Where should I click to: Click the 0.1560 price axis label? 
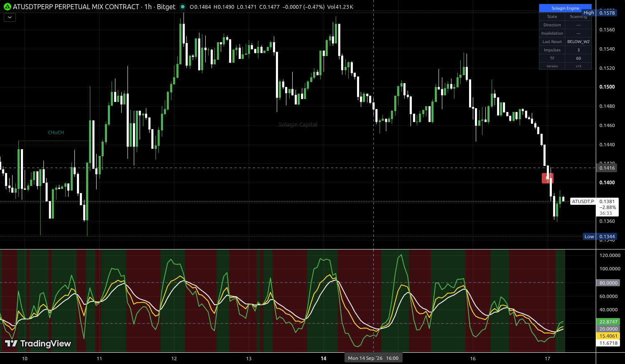coord(607,30)
